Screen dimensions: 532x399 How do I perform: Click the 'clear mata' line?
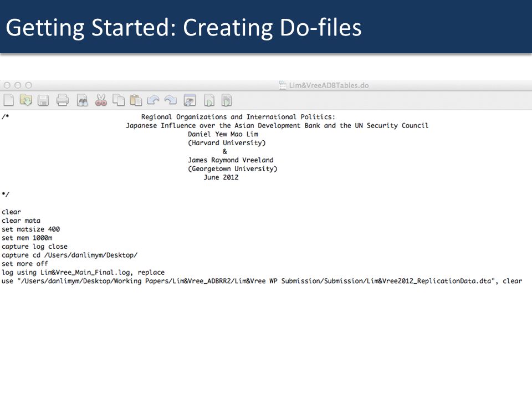coord(21,221)
